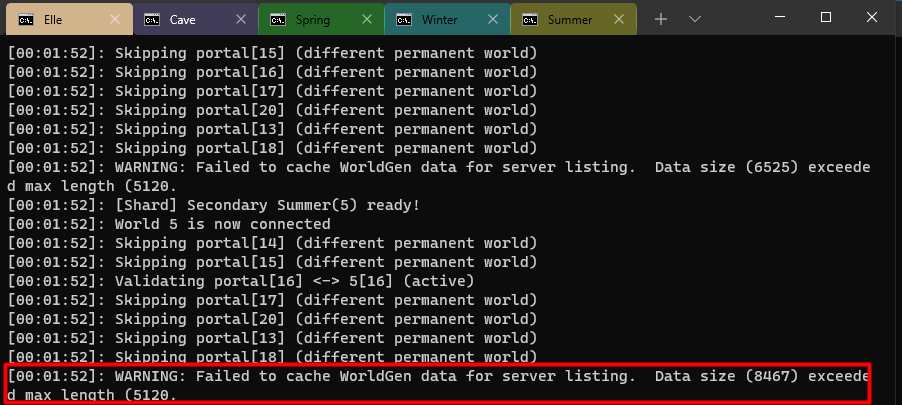
Task: Open the Winter tab
Action: (440, 19)
